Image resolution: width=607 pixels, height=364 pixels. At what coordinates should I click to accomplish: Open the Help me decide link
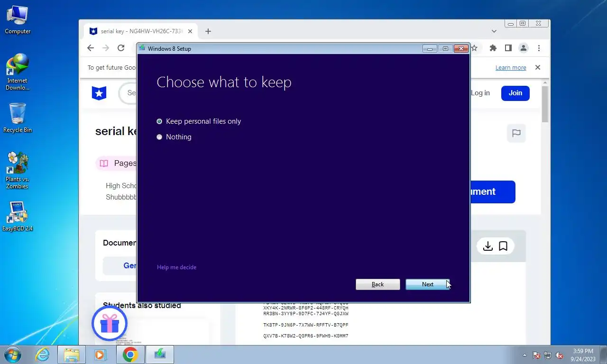pyautogui.click(x=176, y=267)
